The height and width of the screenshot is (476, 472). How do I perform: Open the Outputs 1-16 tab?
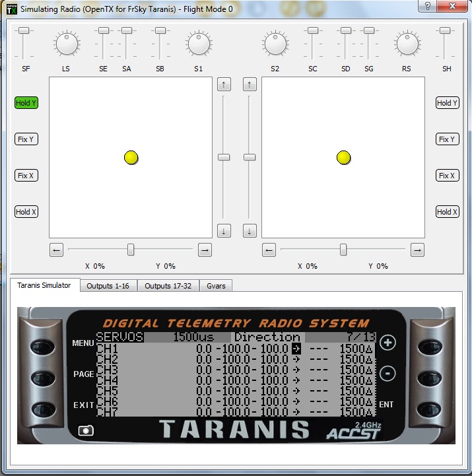point(108,286)
